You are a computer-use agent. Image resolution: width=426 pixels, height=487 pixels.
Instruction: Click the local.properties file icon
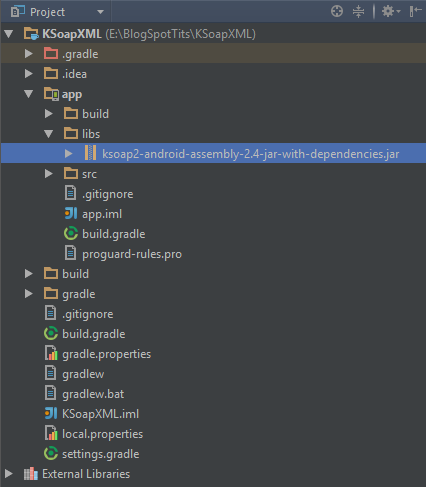point(51,433)
